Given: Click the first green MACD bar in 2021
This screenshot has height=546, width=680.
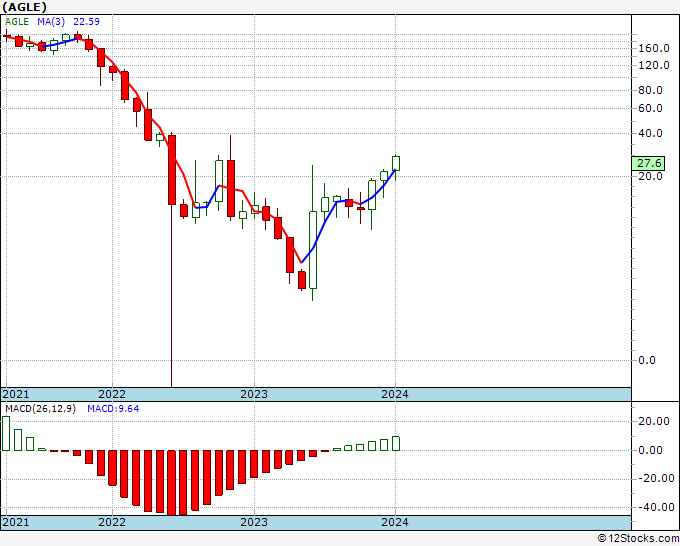Looking at the screenshot, I should (x=6, y=434).
